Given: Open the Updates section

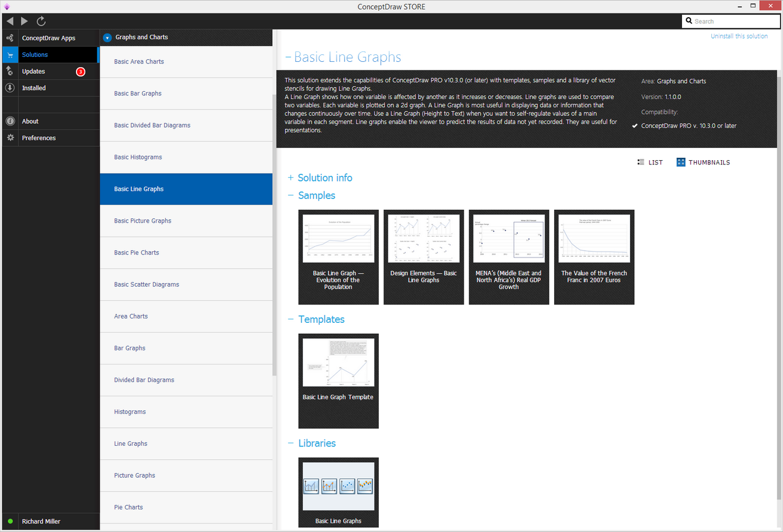Looking at the screenshot, I should click(x=34, y=72).
